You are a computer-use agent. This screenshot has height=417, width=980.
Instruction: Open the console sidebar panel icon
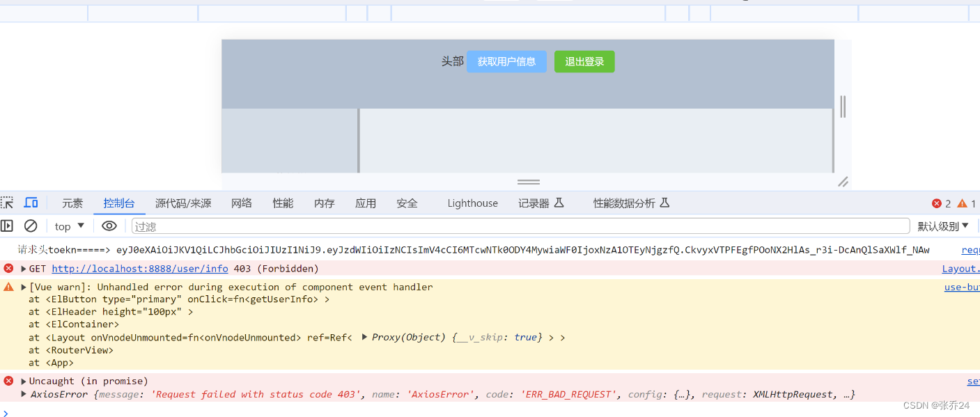point(8,226)
